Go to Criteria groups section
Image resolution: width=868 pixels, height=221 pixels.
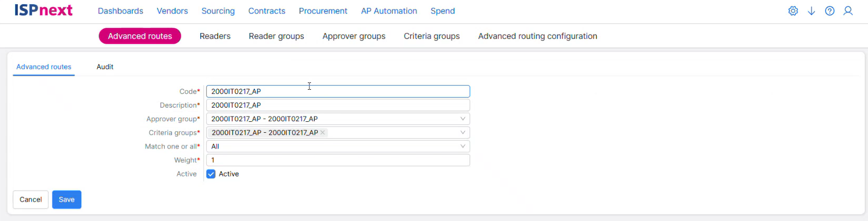click(x=432, y=36)
